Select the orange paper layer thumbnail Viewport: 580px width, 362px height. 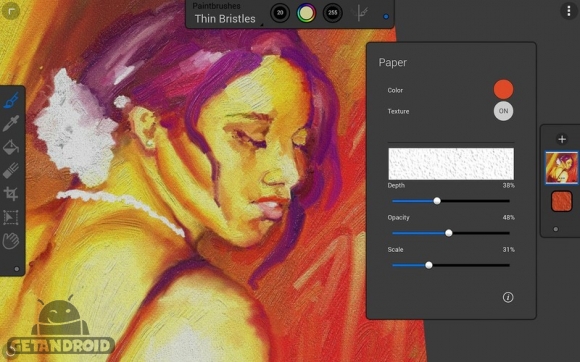point(562,202)
